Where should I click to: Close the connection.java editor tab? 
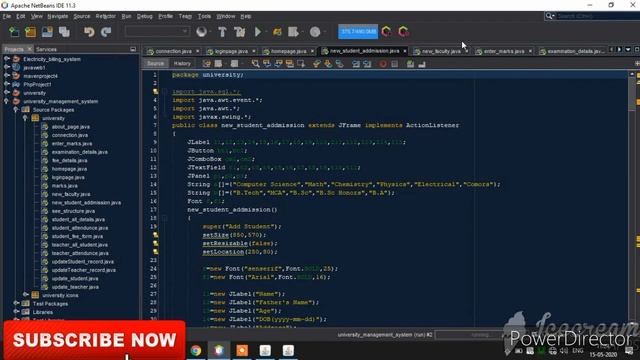point(198,51)
